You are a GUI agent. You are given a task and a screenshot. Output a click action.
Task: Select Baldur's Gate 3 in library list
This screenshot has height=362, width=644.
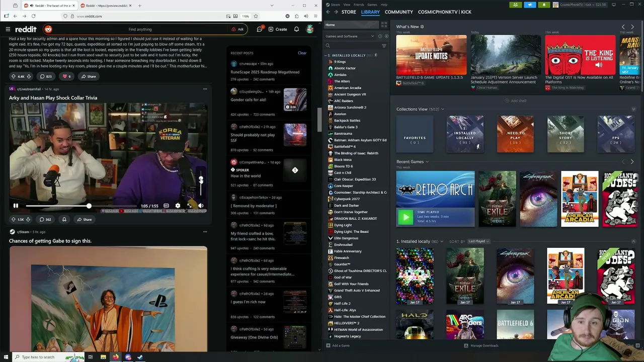pyautogui.click(x=346, y=127)
